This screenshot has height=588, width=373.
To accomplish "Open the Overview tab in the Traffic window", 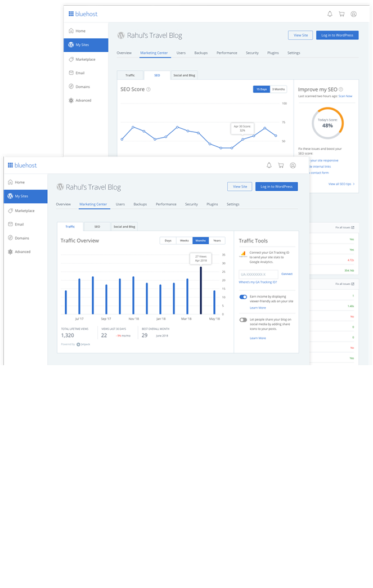I will click(x=64, y=204).
